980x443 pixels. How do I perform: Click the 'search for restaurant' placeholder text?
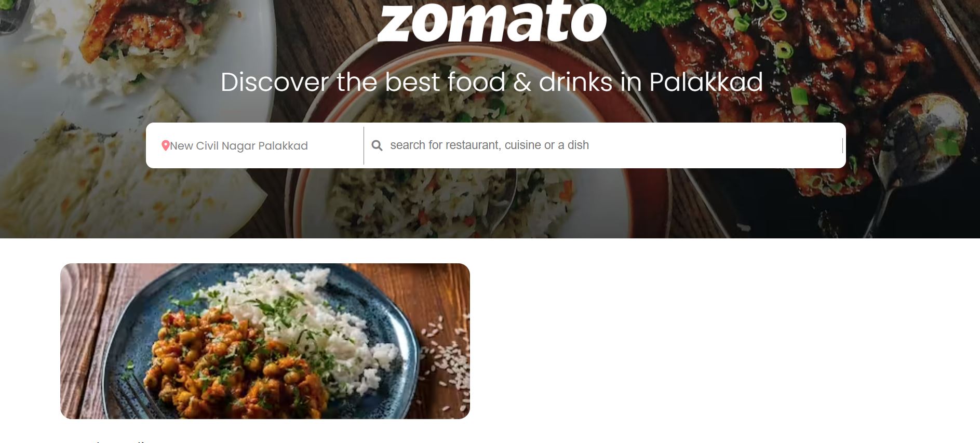(x=489, y=145)
